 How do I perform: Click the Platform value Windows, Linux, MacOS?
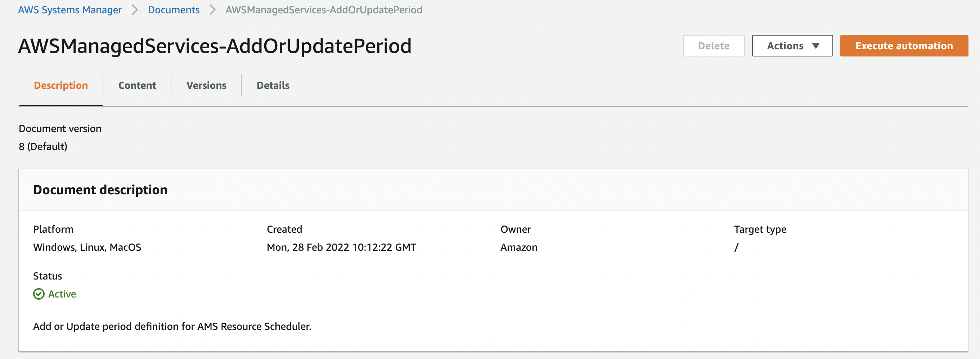point(87,247)
